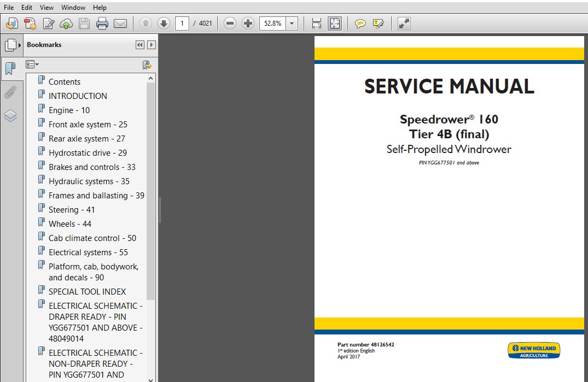Open ELECTRICAL SCHEMATIC - DRAPER READY bookmark

(x=96, y=322)
